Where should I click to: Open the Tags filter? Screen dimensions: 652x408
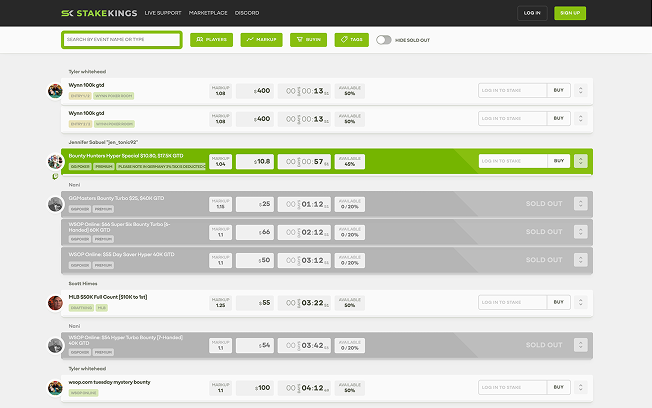tap(351, 40)
